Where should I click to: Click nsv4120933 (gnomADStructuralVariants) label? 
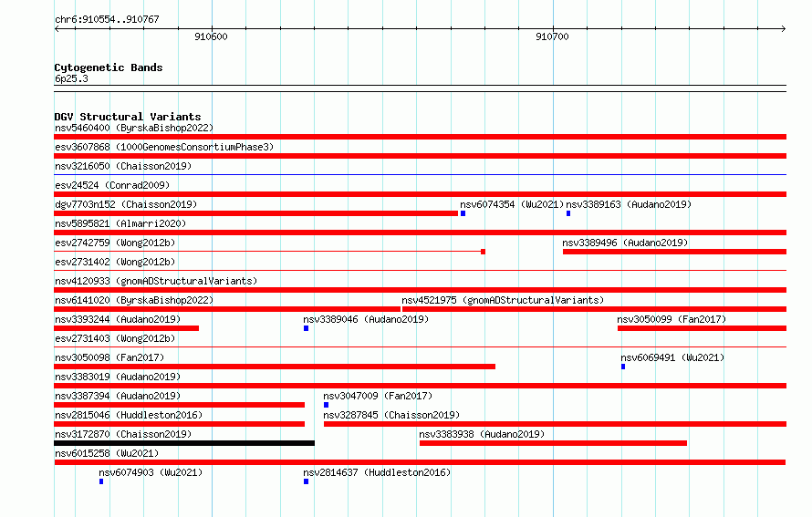pos(156,281)
